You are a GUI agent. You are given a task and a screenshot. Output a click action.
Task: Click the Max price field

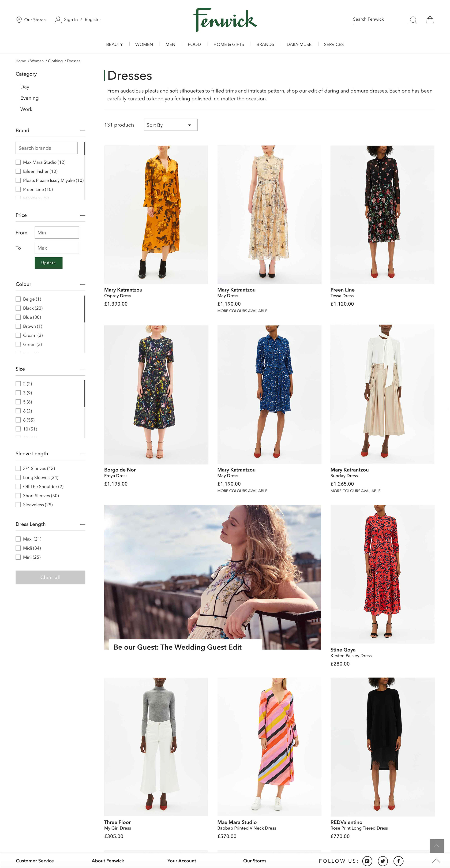pyautogui.click(x=57, y=248)
